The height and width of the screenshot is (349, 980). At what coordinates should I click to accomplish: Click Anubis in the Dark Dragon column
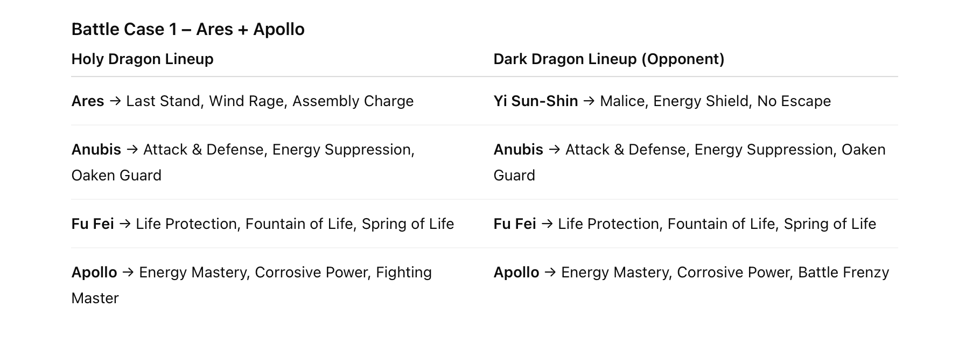tap(518, 149)
